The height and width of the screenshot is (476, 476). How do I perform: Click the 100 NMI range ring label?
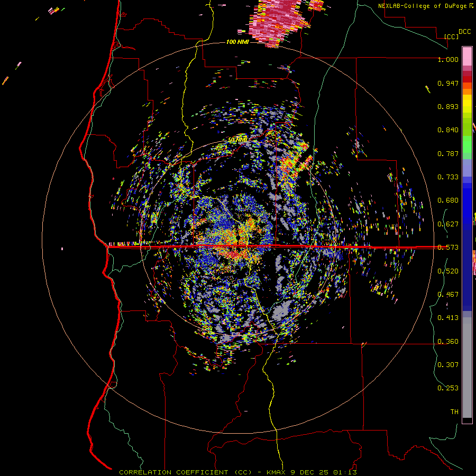(237, 42)
